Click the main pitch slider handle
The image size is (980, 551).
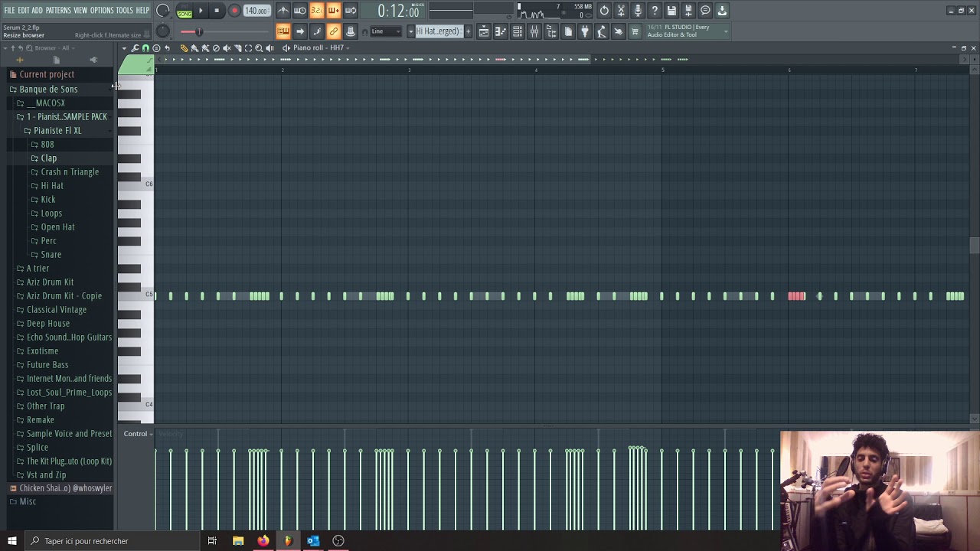pos(199,31)
